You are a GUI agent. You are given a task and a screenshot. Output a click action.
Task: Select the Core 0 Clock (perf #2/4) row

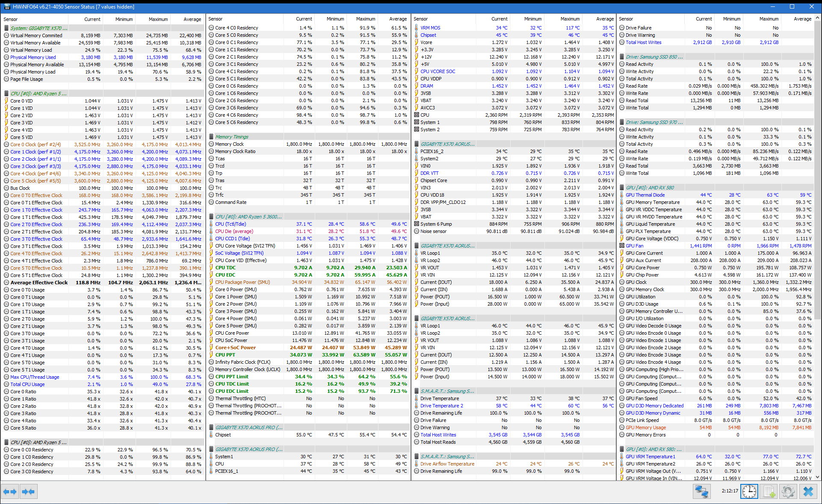pyautogui.click(x=103, y=144)
